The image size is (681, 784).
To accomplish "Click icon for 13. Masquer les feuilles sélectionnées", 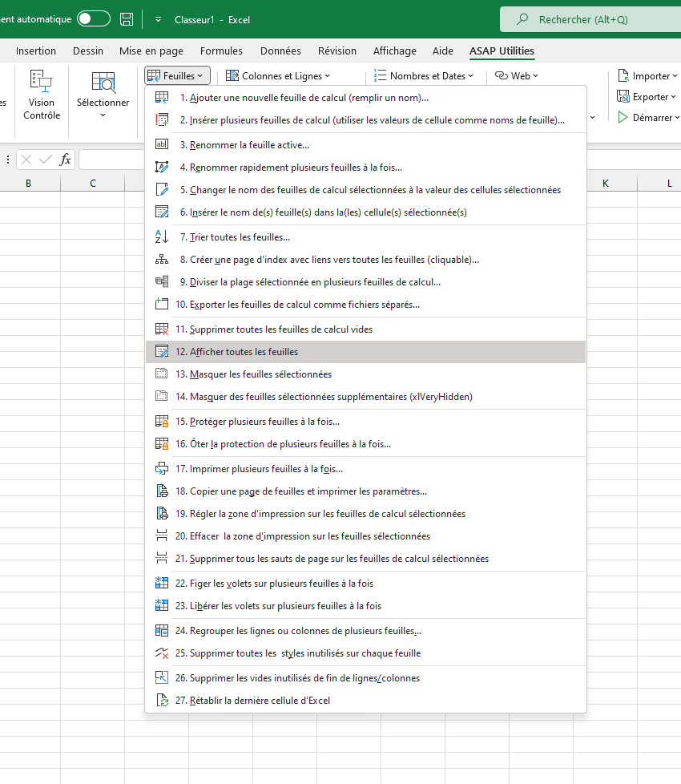I will point(161,374).
